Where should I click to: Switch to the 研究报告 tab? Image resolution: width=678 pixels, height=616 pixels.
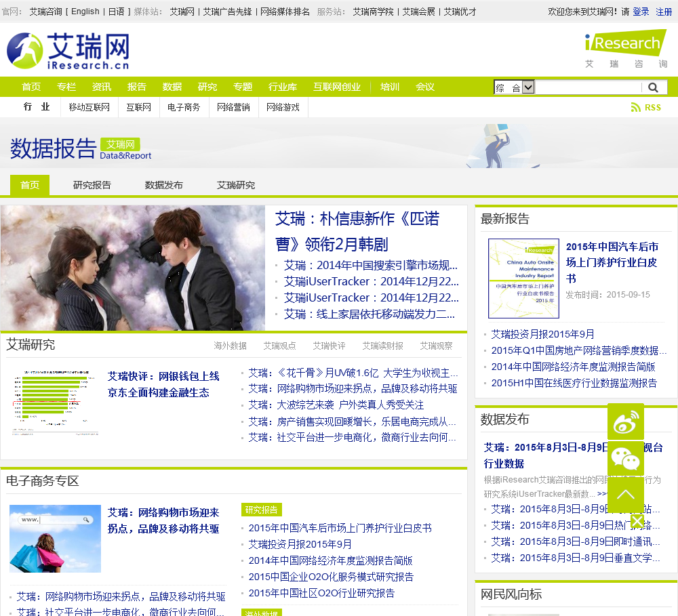tap(92, 186)
